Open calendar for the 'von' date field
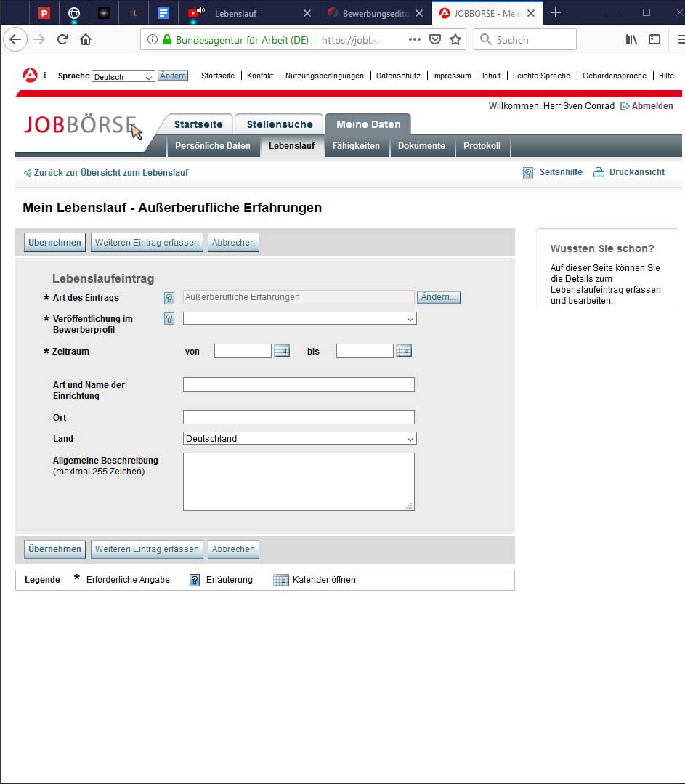This screenshot has height=784, width=685. pos(282,351)
